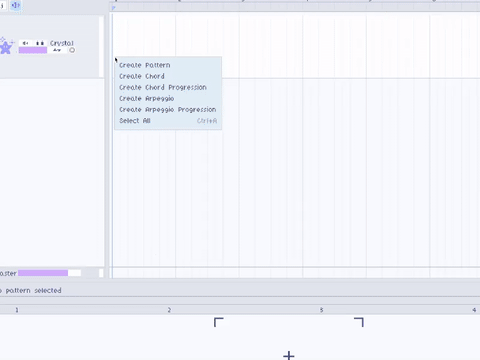Click the Crystal track star icon
The height and width of the screenshot is (360, 480).
6,46
